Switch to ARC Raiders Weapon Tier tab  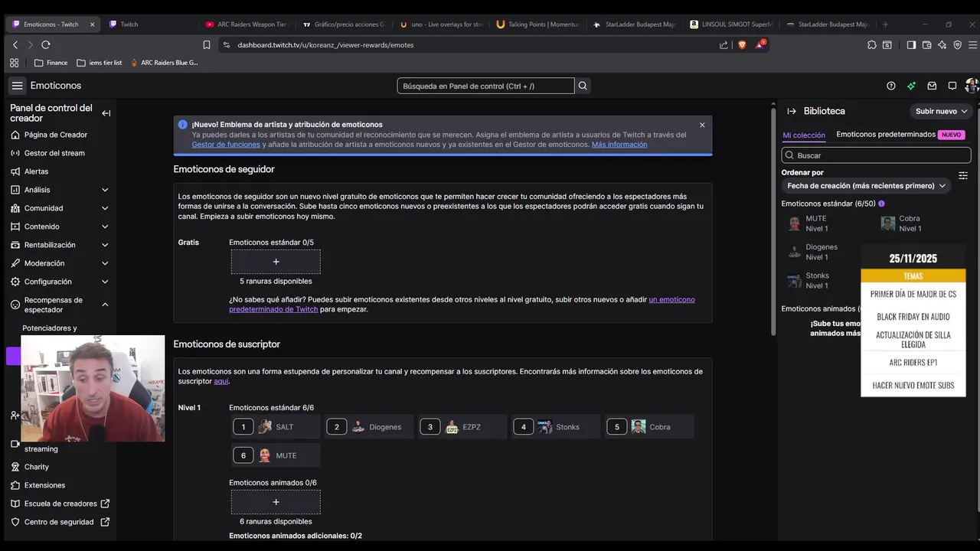(245, 24)
